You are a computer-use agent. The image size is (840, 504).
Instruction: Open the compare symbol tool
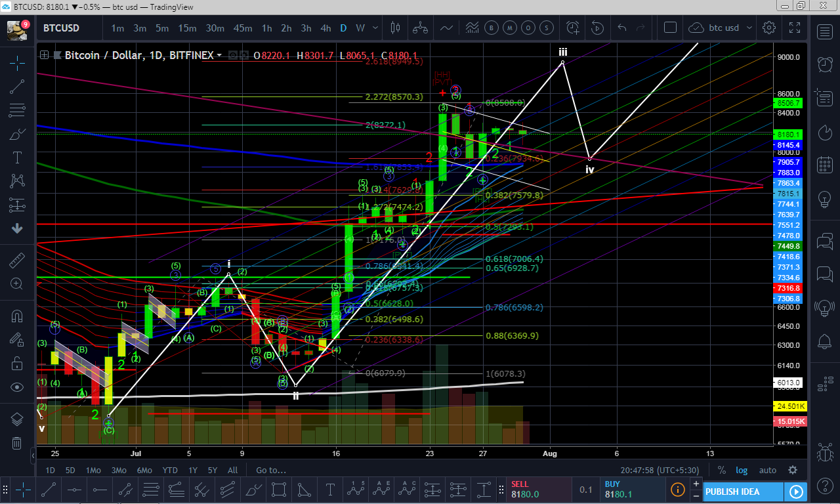click(x=419, y=28)
